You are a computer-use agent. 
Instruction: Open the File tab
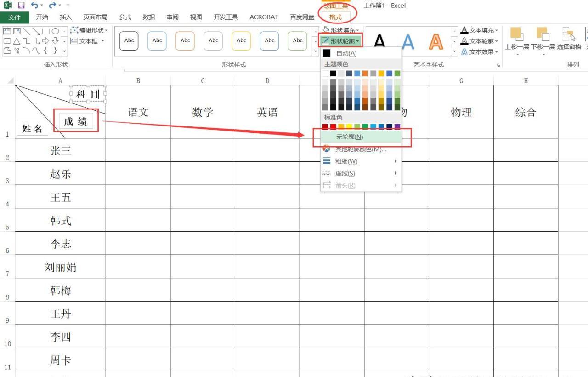[x=14, y=17]
